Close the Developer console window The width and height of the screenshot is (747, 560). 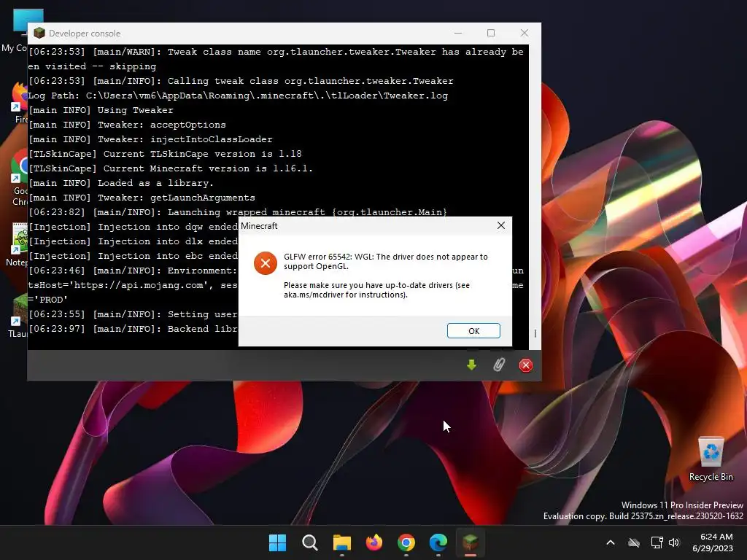(524, 33)
